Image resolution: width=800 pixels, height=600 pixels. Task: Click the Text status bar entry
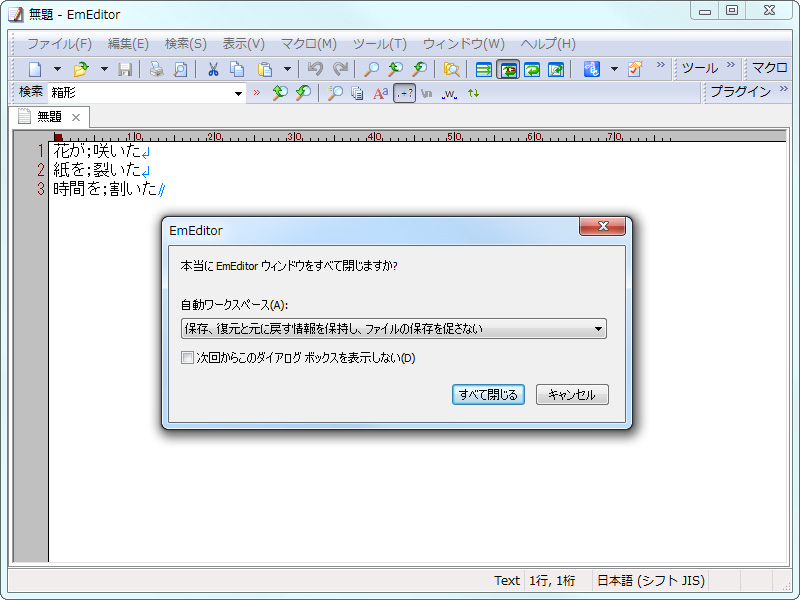click(507, 581)
